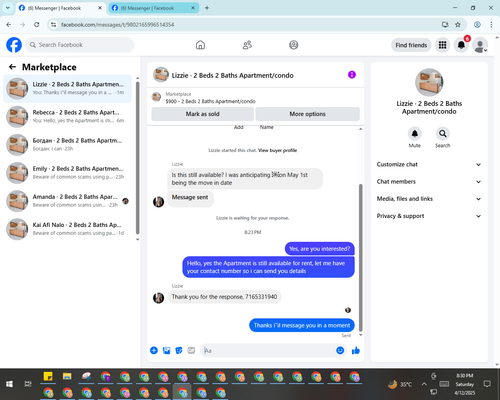Reload the page

(x=37, y=24)
